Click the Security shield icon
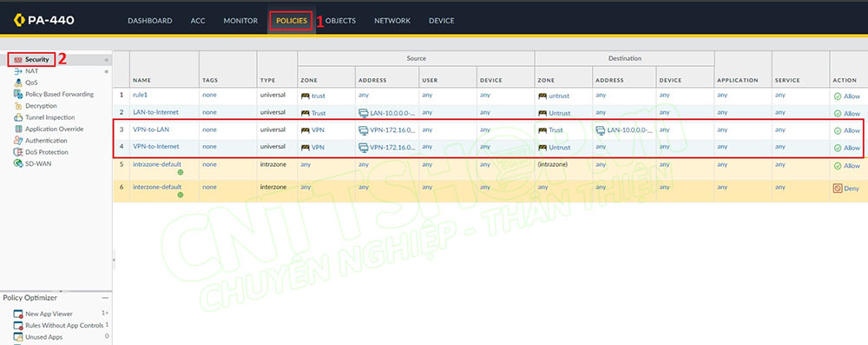The image size is (868, 345). (17, 59)
